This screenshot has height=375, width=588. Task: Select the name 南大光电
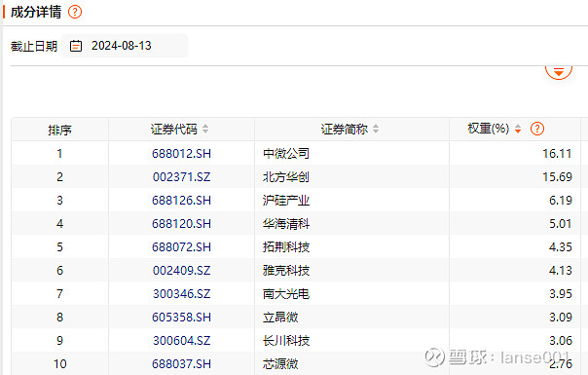pos(286,293)
